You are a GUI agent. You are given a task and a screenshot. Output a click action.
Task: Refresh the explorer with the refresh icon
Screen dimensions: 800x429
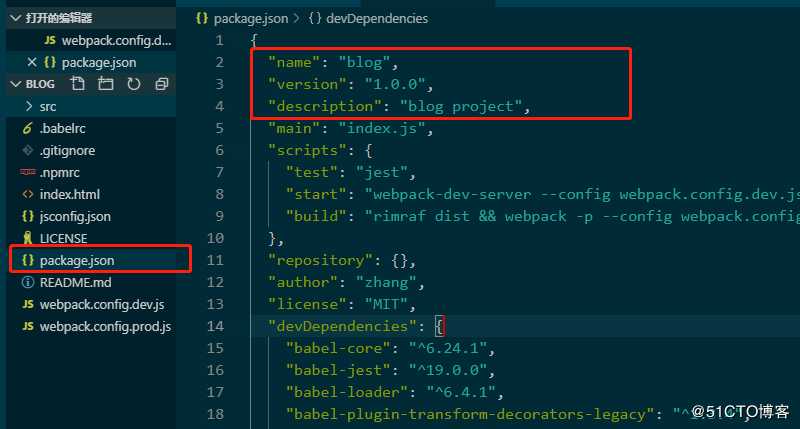[x=134, y=84]
